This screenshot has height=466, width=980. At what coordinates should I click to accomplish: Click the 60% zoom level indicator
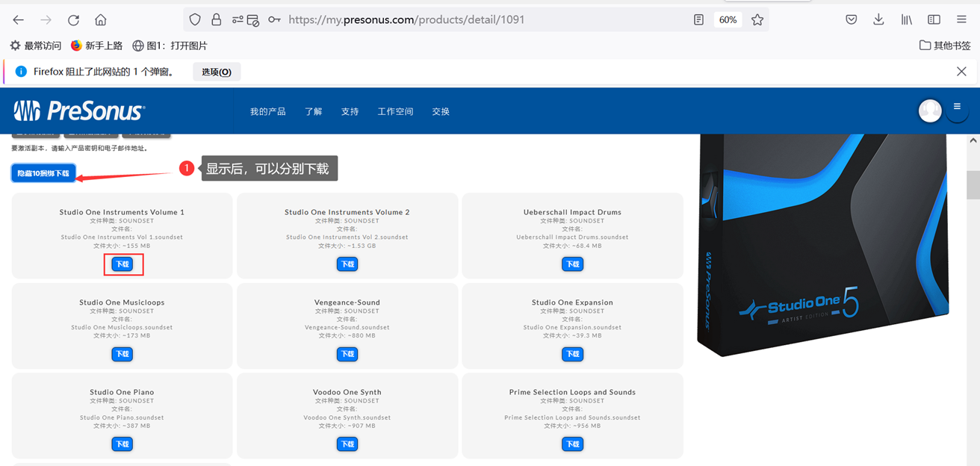pos(728,20)
